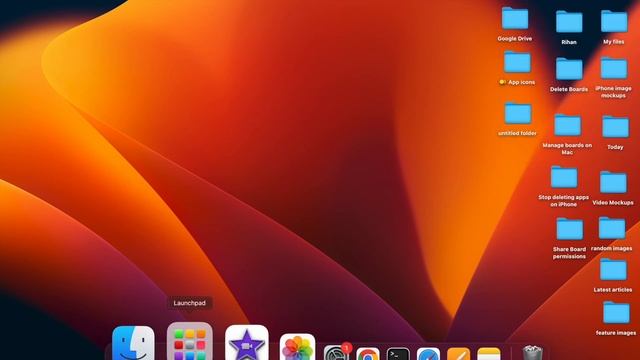Select the random images folder
This screenshot has height=360, width=640.
click(x=612, y=228)
